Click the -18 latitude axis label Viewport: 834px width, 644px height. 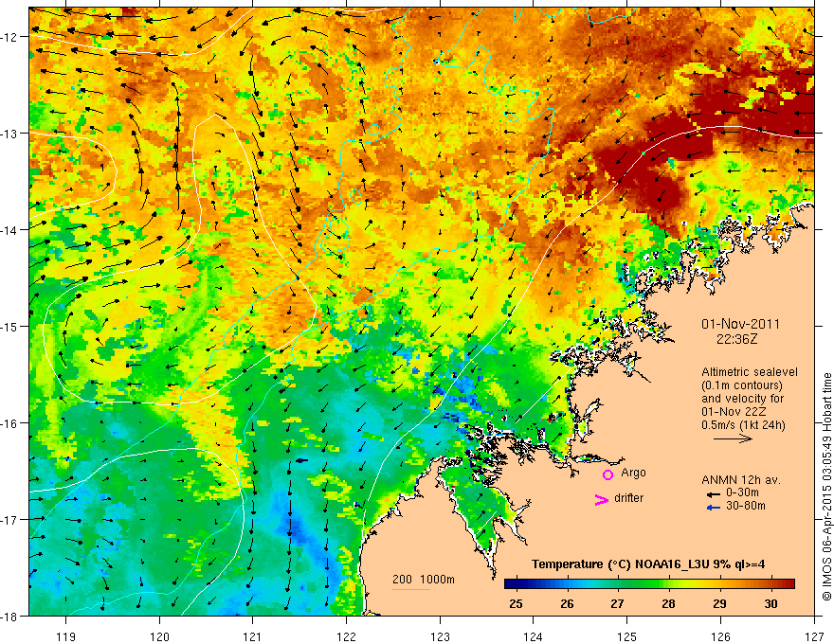[x=10, y=616]
